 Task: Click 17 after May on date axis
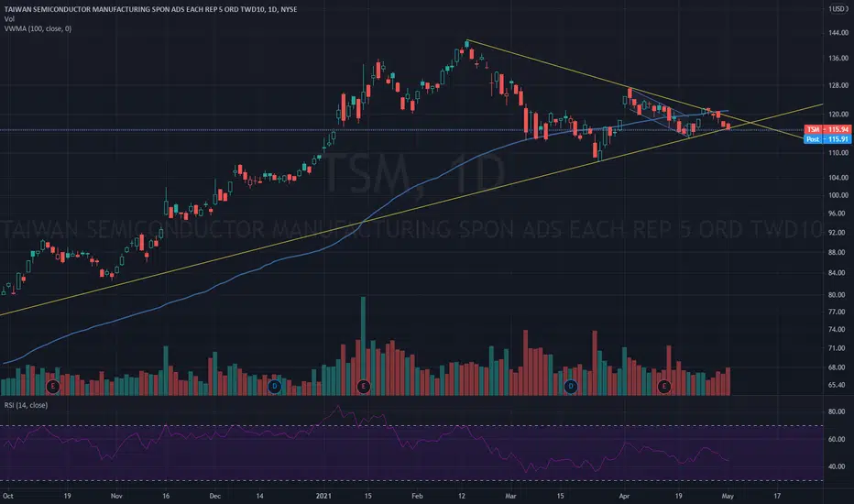(777, 497)
